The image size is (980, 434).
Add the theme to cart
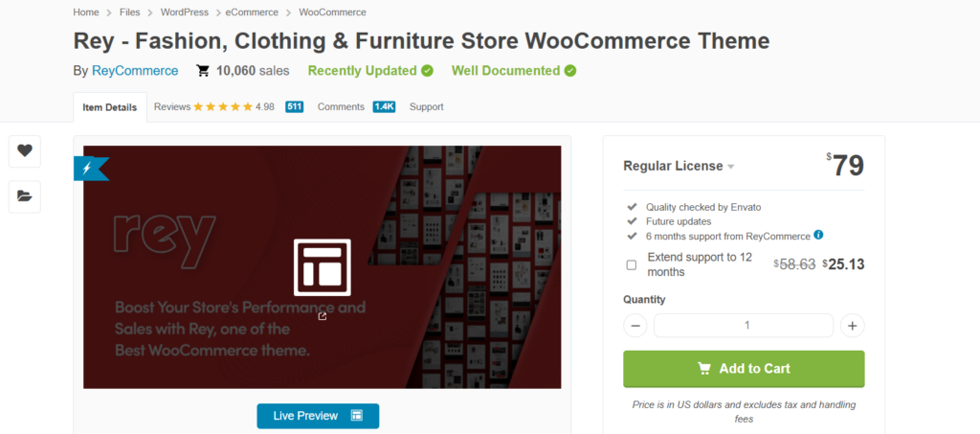tap(744, 369)
